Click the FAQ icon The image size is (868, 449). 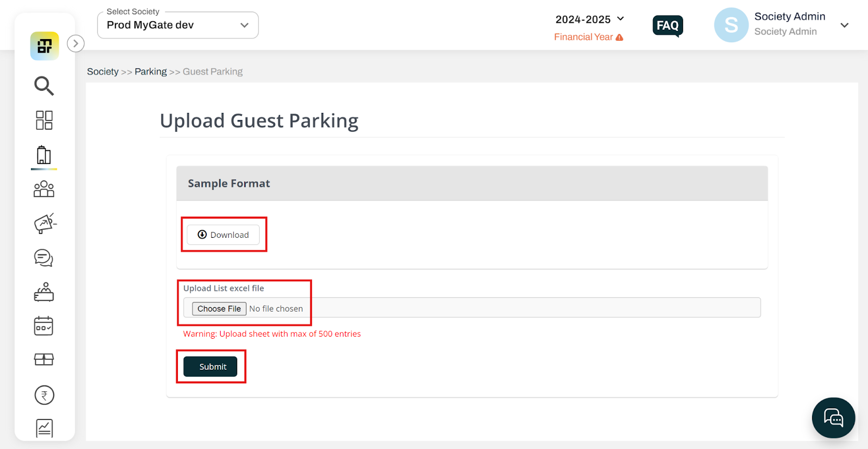coord(667,26)
